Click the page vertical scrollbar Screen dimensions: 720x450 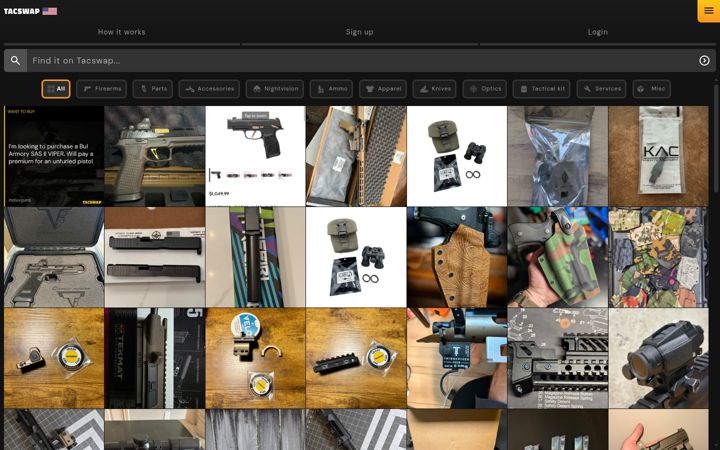717,138
